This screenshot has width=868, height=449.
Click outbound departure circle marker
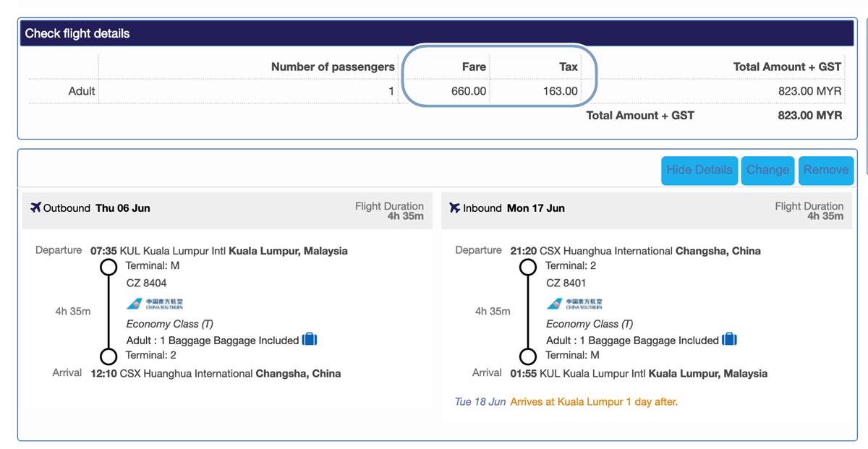tap(109, 268)
